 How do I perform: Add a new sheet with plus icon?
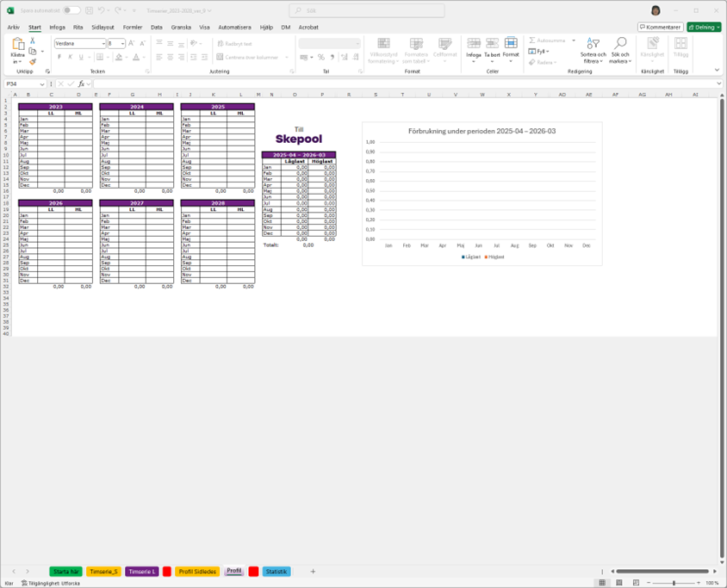coord(313,572)
